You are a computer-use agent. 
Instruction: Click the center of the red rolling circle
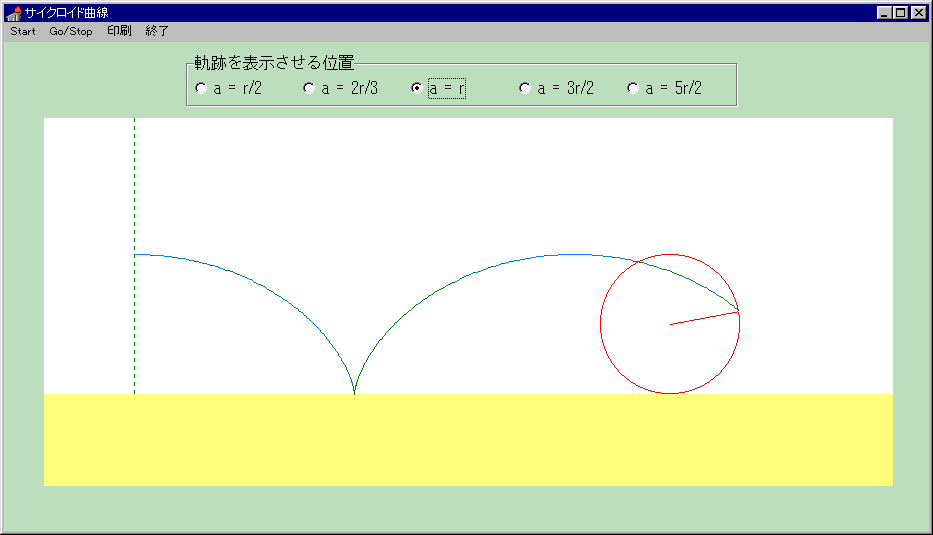pos(670,324)
